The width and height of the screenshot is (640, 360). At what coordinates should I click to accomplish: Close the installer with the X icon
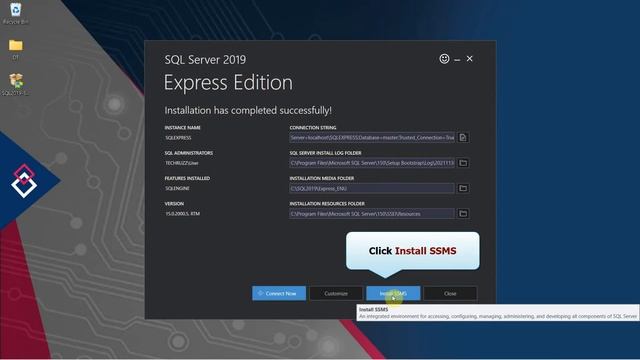469,59
